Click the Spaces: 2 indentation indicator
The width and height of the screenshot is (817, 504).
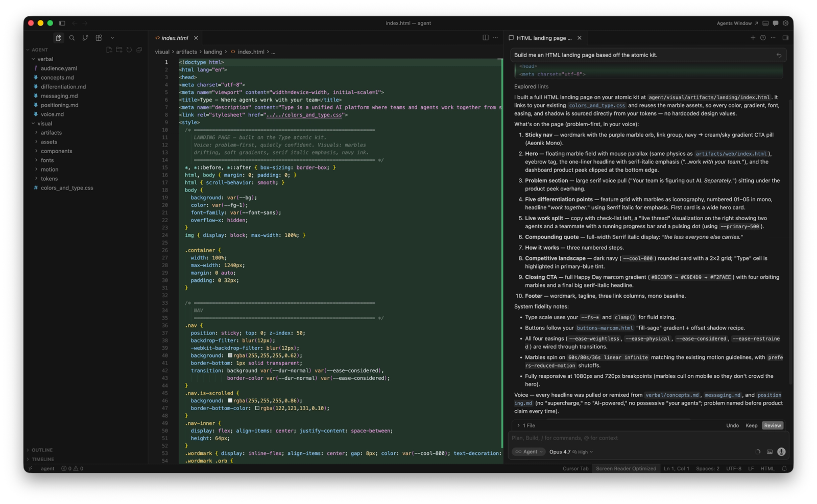(708, 469)
